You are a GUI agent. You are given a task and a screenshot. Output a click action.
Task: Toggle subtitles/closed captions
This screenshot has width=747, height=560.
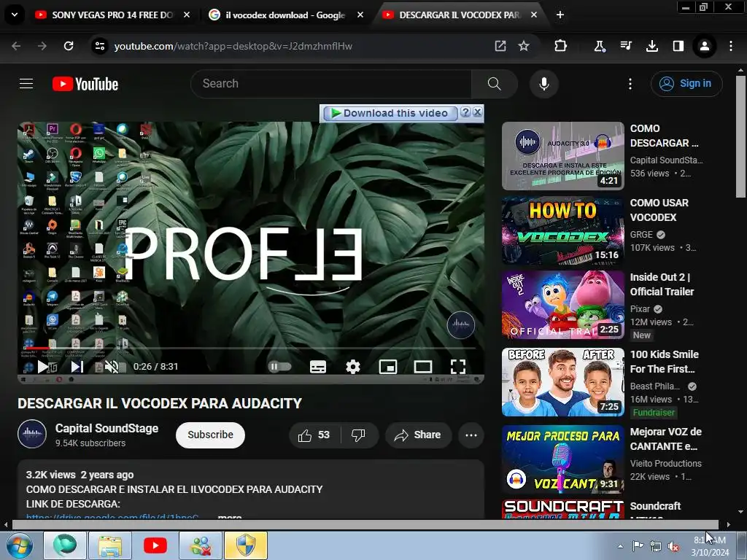[x=318, y=366]
